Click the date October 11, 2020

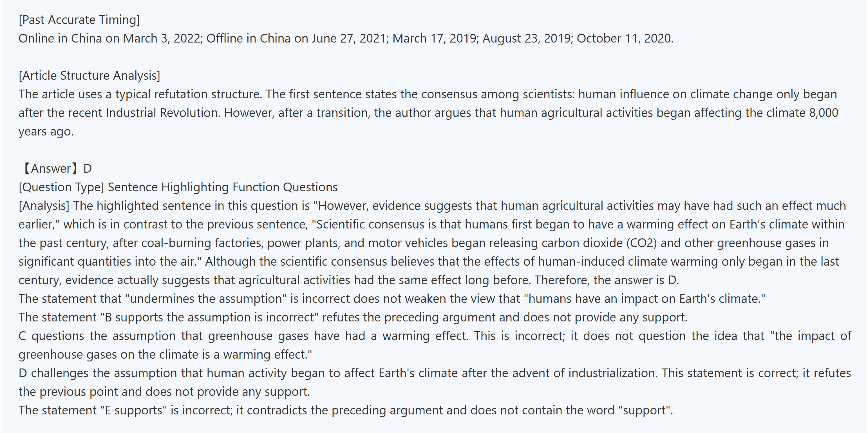[624, 38]
